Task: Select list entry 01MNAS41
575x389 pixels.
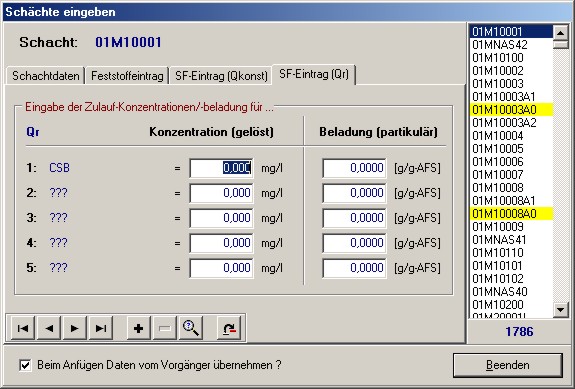Action: point(511,239)
